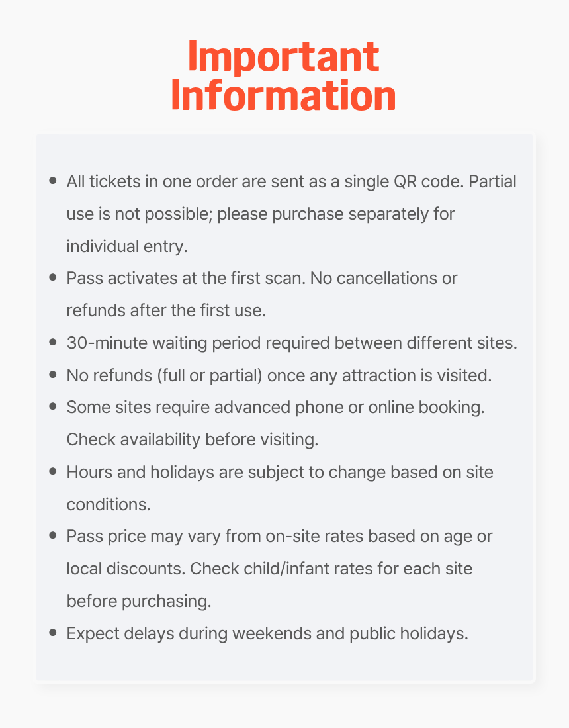
Task: Select the "Some sites require advanced phone" line
Action: [x=275, y=407]
